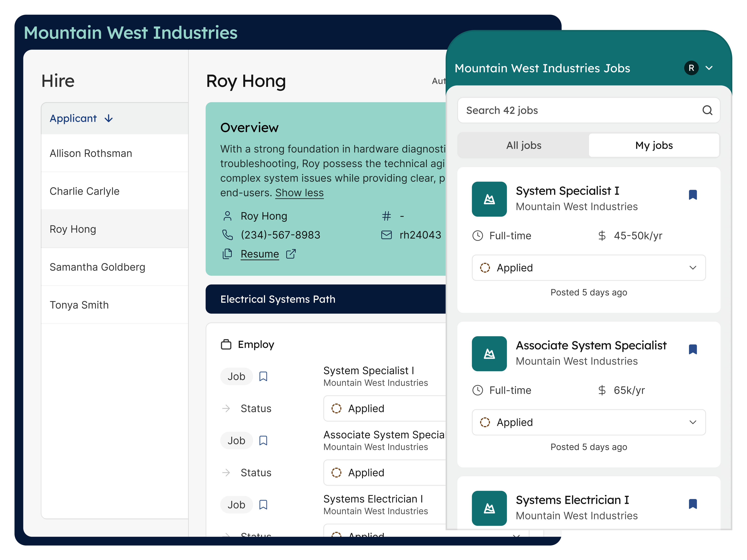The height and width of the screenshot is (560, 747).
Task: Click the Show less link in Overview
Action: 299,192
